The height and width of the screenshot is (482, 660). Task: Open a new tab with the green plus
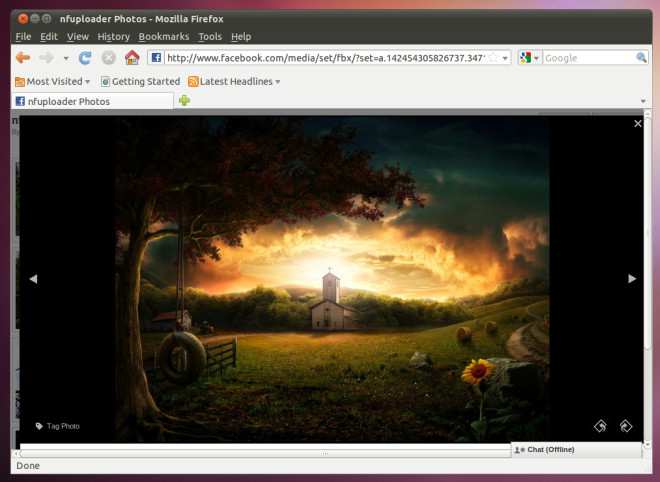(184, 101)
